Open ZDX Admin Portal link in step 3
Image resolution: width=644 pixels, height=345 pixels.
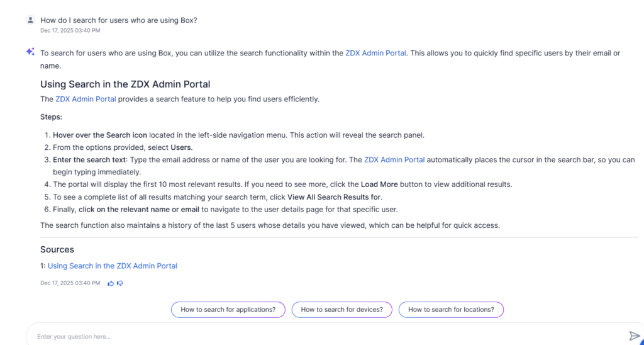[394, 160]
